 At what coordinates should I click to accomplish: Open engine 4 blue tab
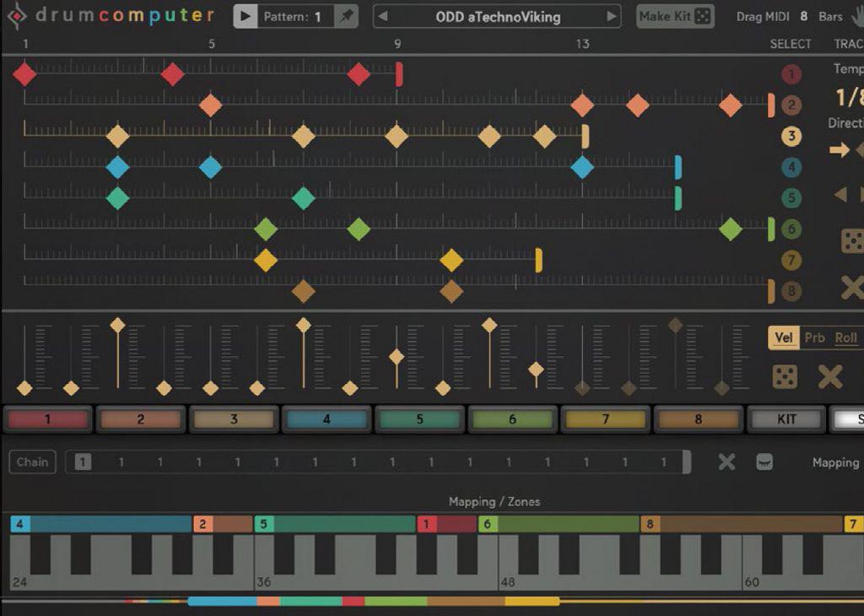[x=327, y=419]
